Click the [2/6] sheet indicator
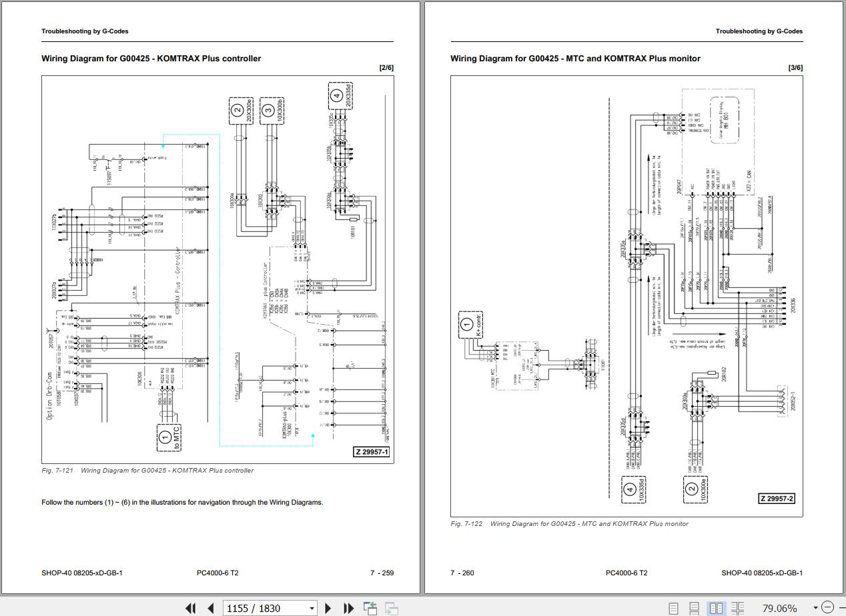 [386, 67]
